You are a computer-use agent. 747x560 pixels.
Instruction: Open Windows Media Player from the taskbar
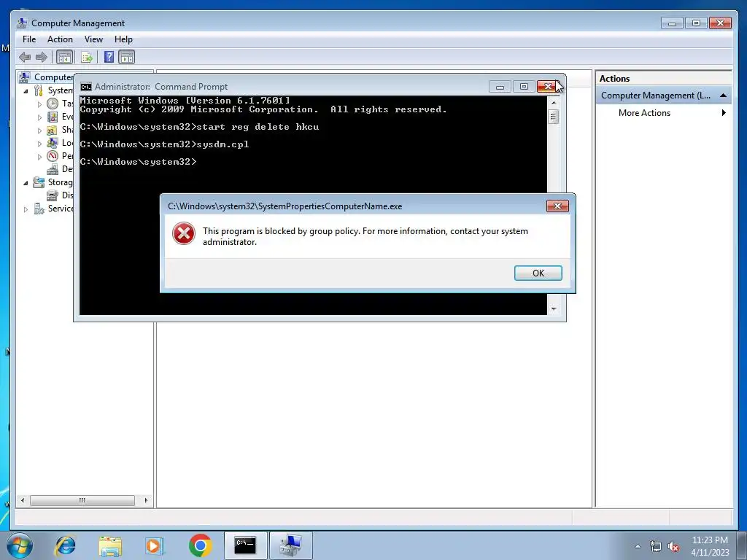click(x=155, y=545)
